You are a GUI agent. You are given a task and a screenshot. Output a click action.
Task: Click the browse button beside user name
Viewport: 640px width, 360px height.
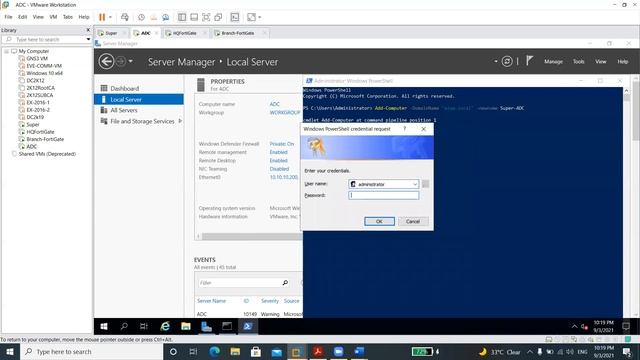click(x=425, y=184)
